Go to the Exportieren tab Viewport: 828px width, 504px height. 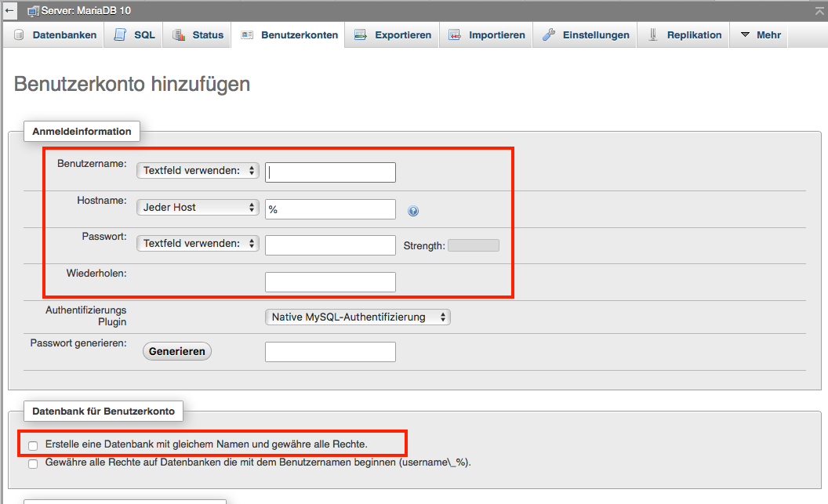click(393, 35)
